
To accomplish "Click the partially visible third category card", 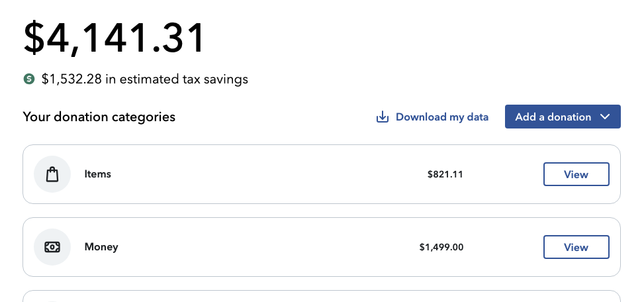I will pos(321,297).
